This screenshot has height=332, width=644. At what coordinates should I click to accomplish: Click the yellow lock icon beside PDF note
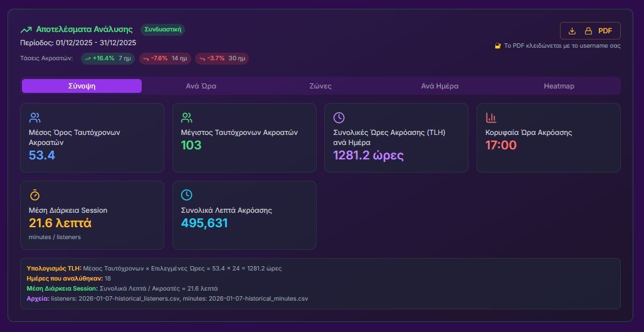pyautogui.click(x=498, y=46)
